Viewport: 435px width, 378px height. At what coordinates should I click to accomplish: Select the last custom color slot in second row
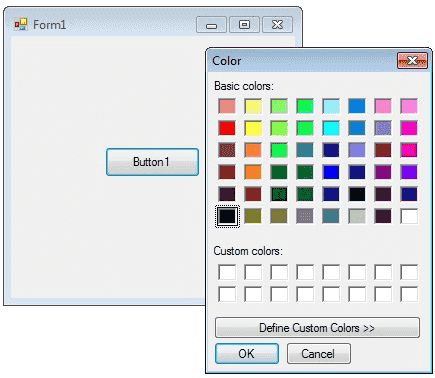pyautogui.click(x=409, y=294)
